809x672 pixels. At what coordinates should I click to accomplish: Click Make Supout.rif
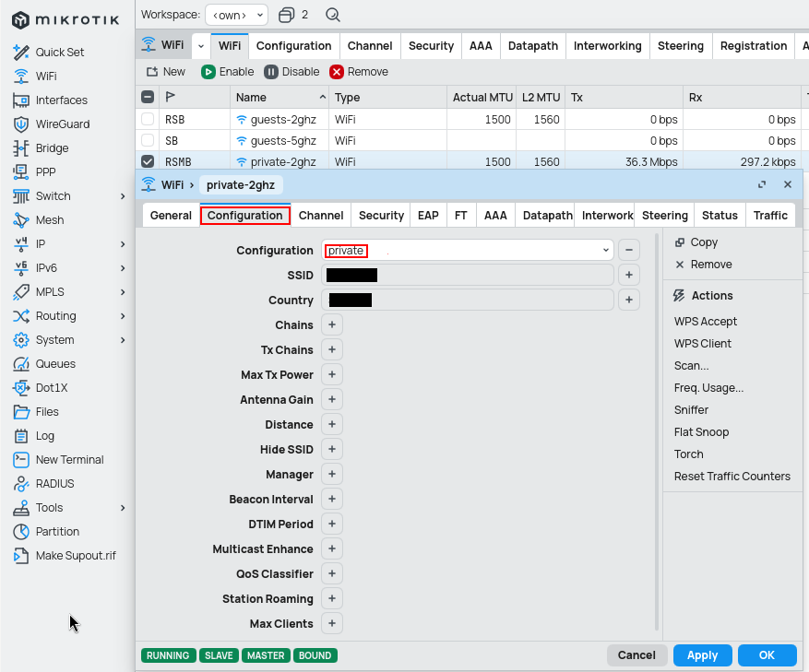(x=65, y=556)
